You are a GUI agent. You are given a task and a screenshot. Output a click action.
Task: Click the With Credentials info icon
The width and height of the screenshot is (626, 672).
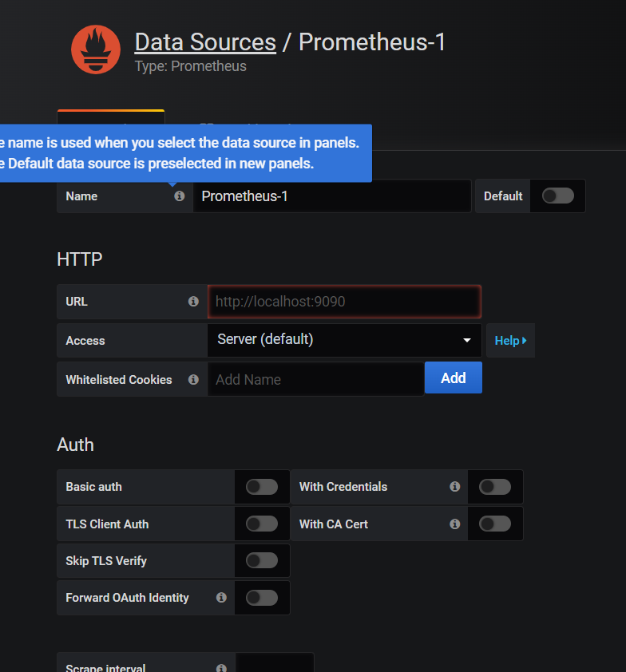click(x=455, y=486)
